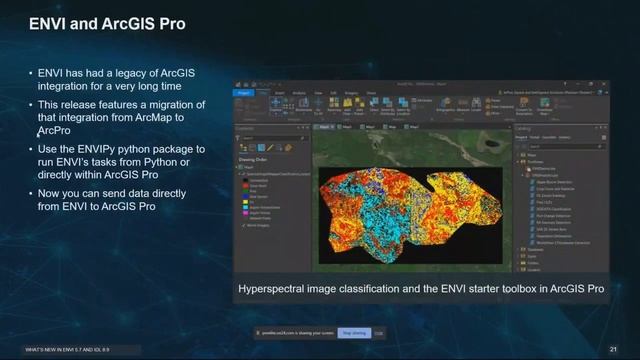Screen dimensions: 640x360
Task: Select the ENVIDemo toolbox in Catalog
Action: [543, 169]
